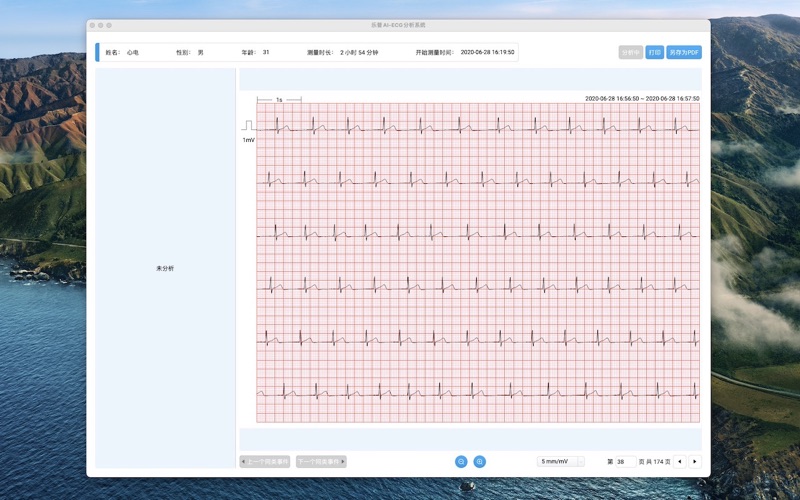
Task: Jump to 下一个同类事件 (next similar event)
Action: (321, 461)
